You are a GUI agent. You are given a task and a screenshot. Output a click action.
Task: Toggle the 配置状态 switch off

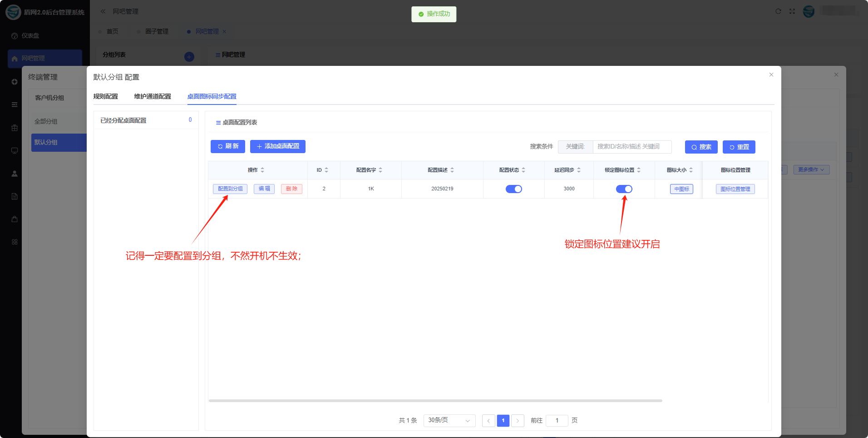click(514, 189)
